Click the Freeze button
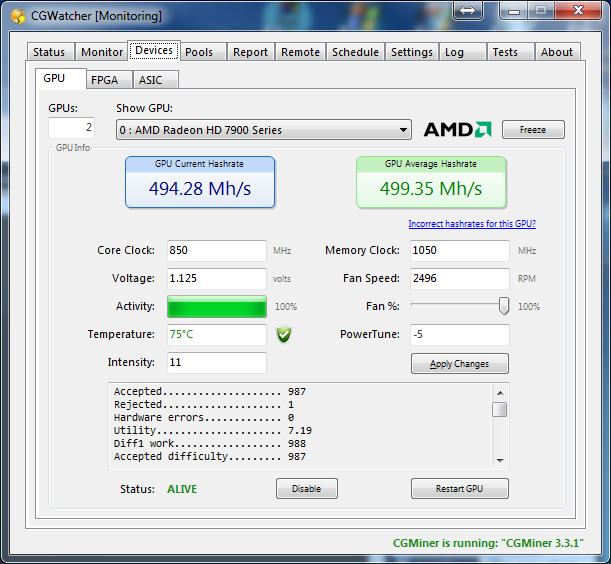Viewport: 611px width, 564px height. click(533, 129)
